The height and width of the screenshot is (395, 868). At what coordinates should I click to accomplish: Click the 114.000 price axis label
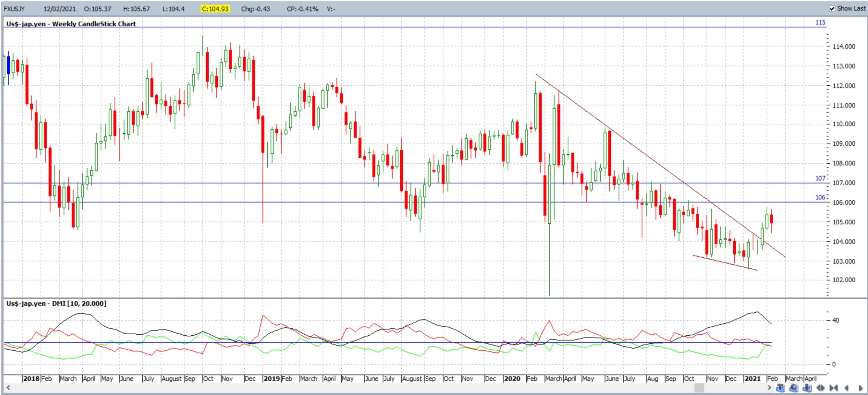pos(844,46)
